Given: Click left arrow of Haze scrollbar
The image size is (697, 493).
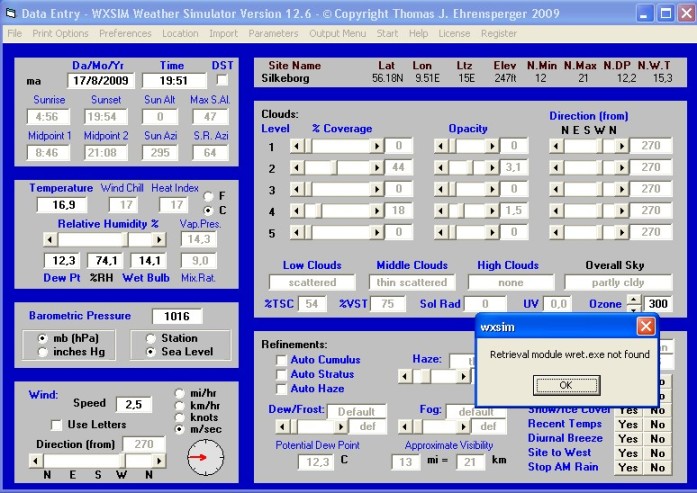Looking at the screenshot, I should 405,377.
